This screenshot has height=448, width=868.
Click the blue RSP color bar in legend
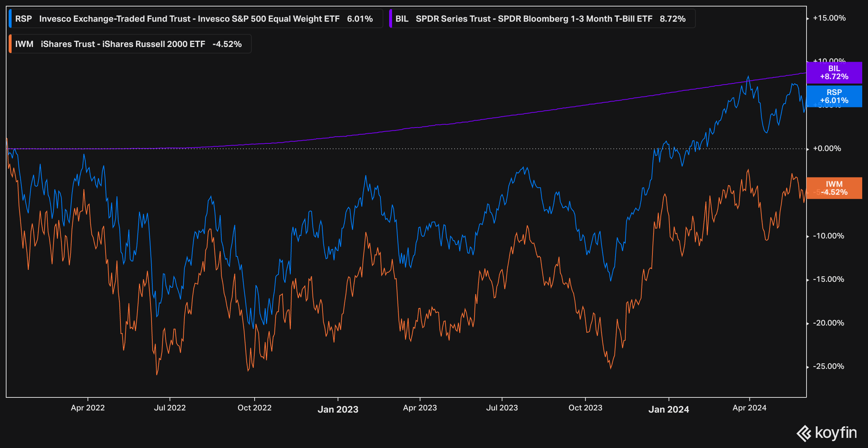(x=10, y=19)
